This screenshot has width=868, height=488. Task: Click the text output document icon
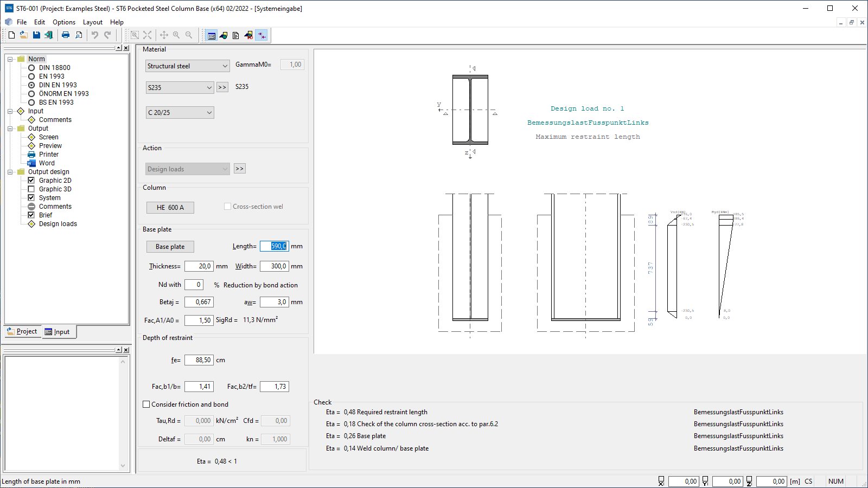(235, 36)
